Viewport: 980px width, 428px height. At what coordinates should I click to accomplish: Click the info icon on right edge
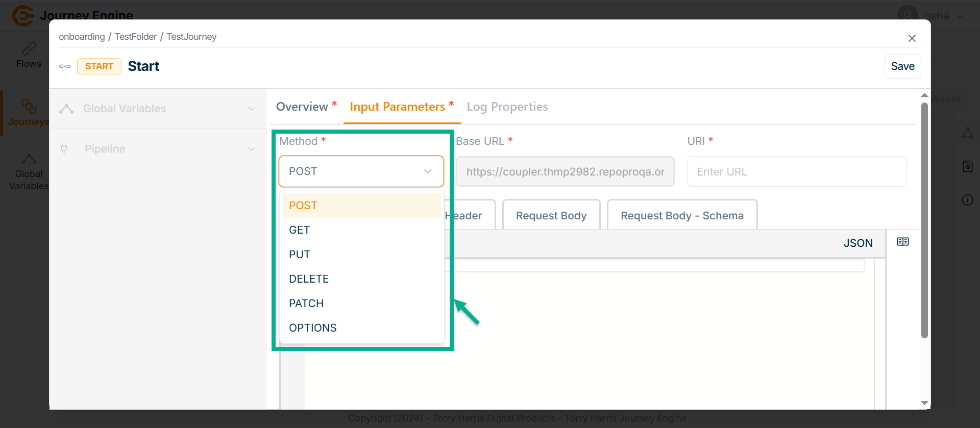[967, 200]
